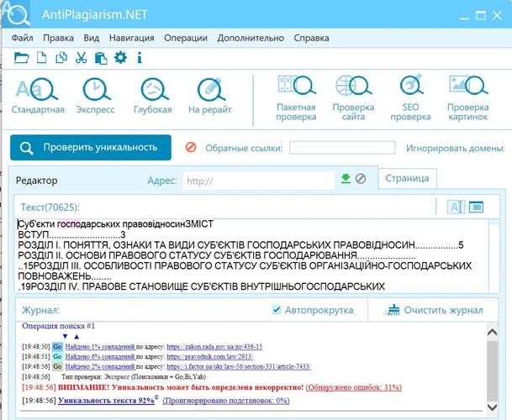Open Проверка сайта tool
This screenshot has height=420, width=512.
(x=353, y=98)
